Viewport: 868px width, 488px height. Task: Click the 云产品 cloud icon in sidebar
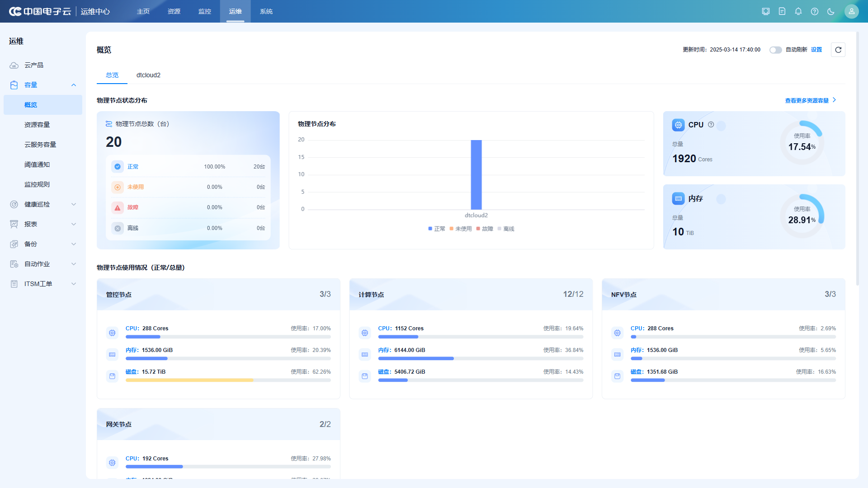coord(14,65)
